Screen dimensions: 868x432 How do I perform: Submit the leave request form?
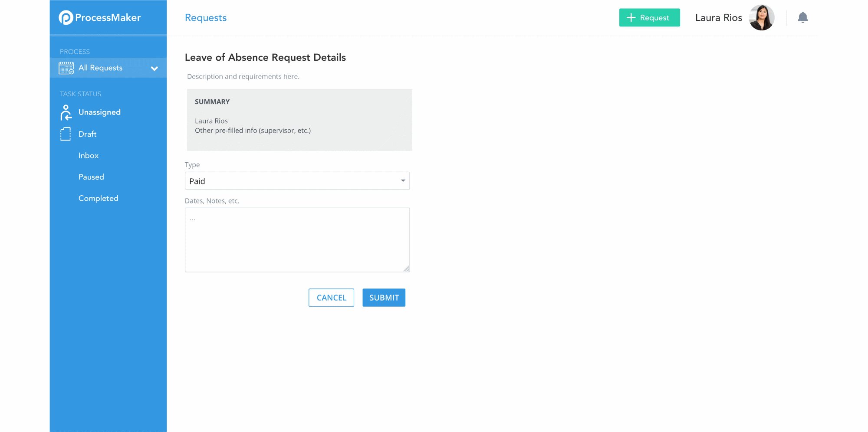384,298
